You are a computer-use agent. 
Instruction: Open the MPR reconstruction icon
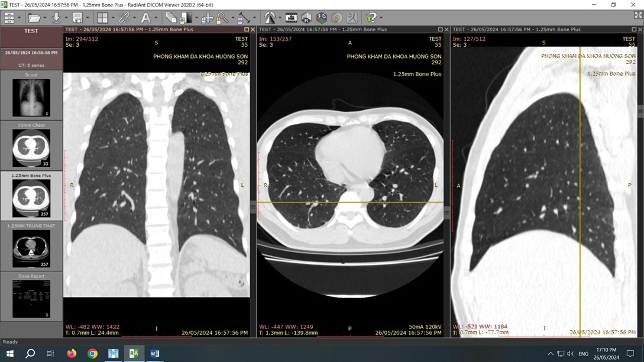click(306, 18)
